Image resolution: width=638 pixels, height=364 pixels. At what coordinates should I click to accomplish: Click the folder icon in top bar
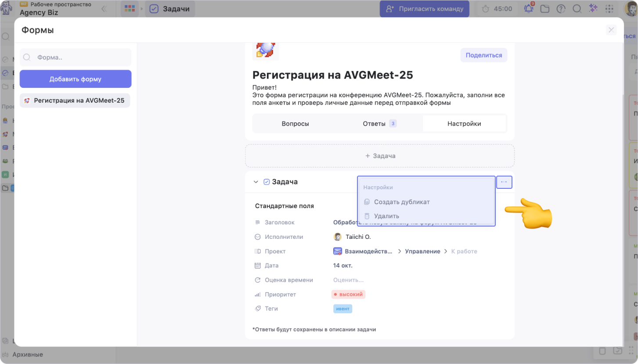(545, 9)
